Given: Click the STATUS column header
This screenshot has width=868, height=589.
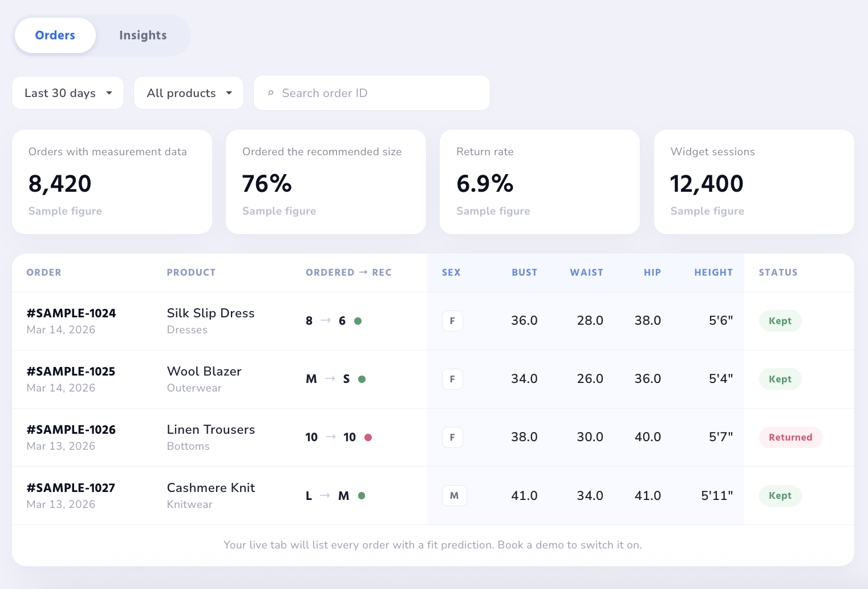Looking at the screenshot, I should [x=778, y=273].
